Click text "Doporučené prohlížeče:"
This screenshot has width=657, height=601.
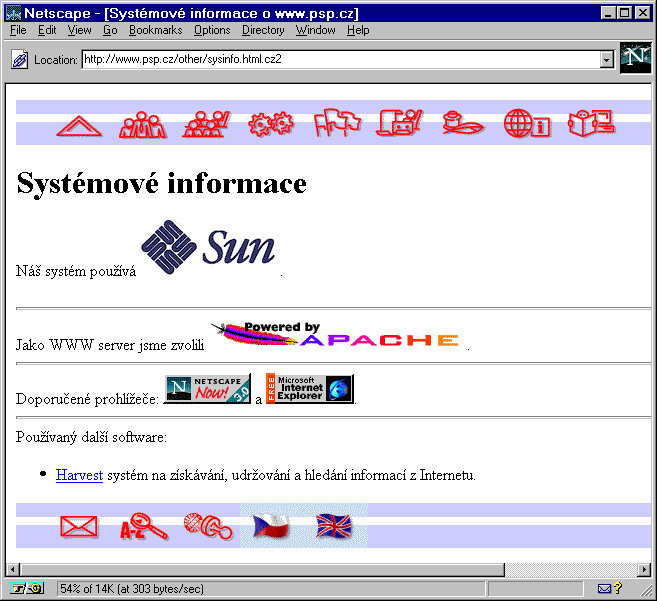click(x=88, y=399)
